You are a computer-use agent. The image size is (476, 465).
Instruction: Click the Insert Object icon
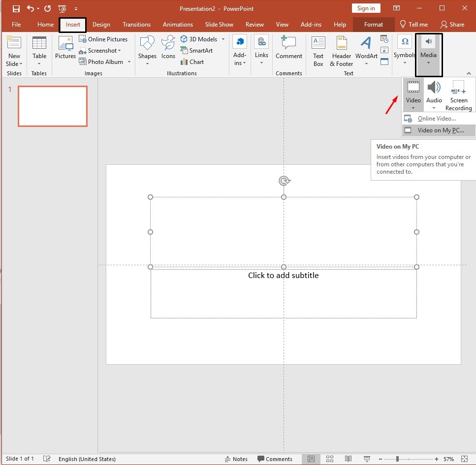coord(384,62)
